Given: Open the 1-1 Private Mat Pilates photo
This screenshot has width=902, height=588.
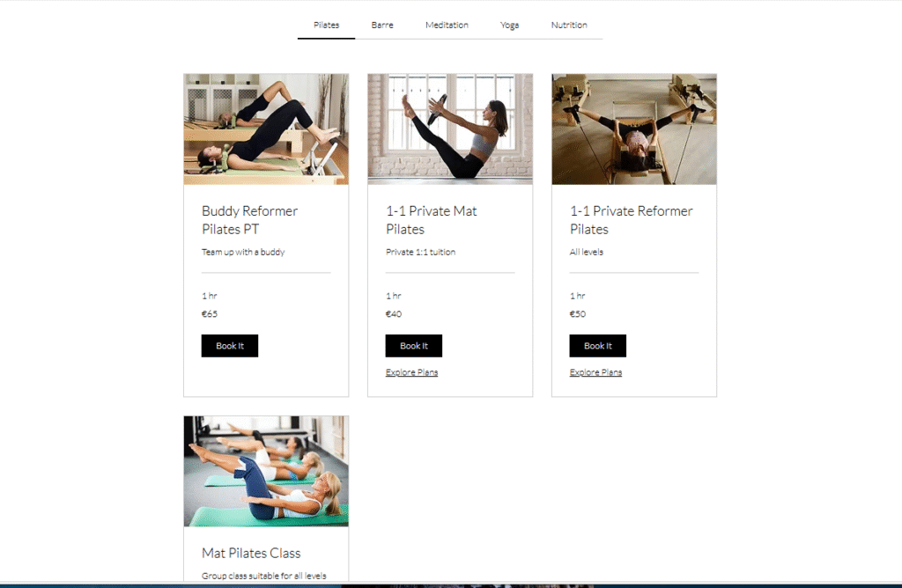Looking at the screenshot, I should point(450,129).
